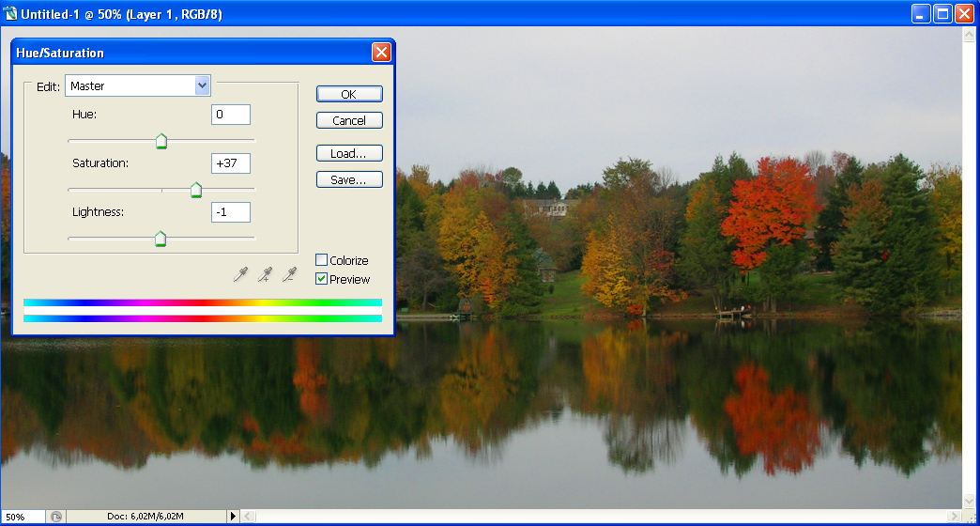Select the plain eyedropper tool
Image resolution: width=980 pixels, height=526 pixels.
click(x=242, y=274)
